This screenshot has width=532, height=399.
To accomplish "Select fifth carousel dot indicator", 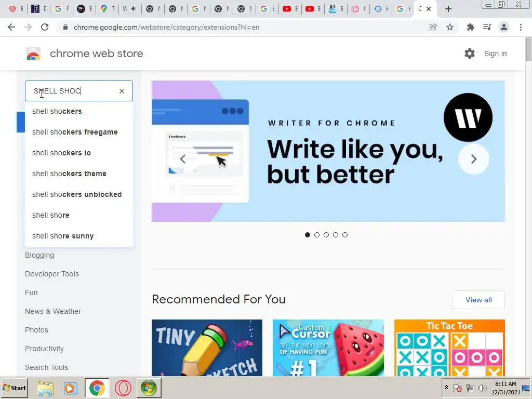I will [345, 235].
